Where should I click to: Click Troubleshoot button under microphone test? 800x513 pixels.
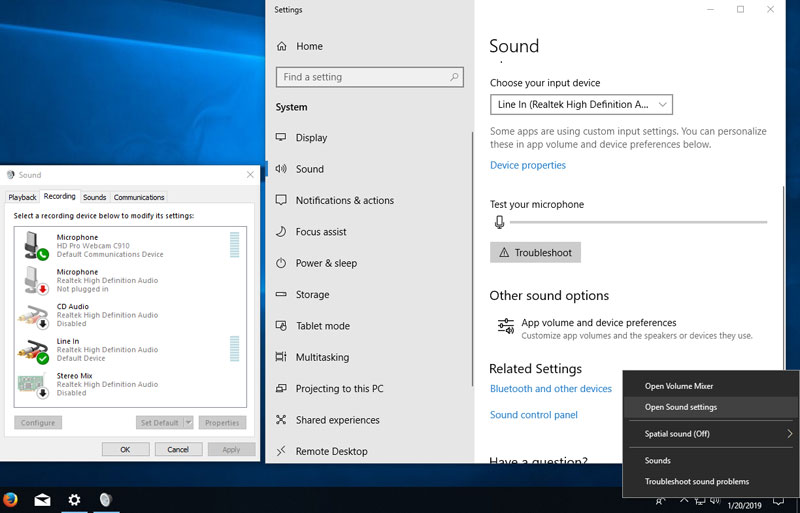(535, 253)
